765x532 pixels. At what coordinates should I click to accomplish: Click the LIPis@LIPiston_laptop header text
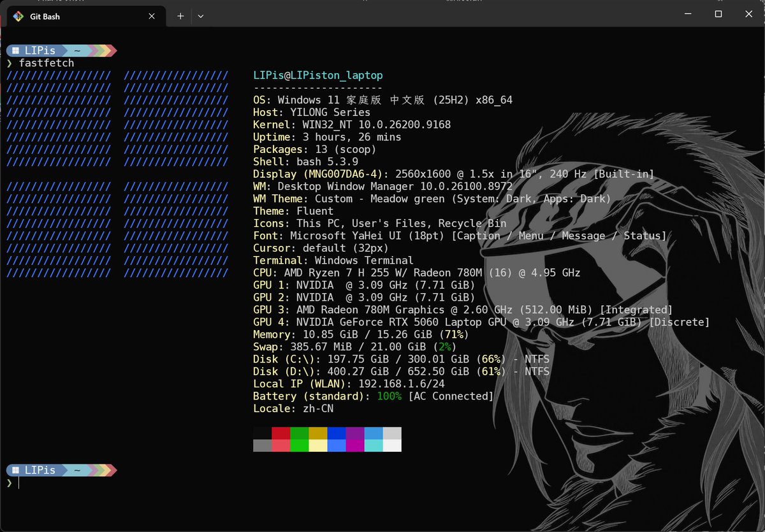[x=318, y=75]
